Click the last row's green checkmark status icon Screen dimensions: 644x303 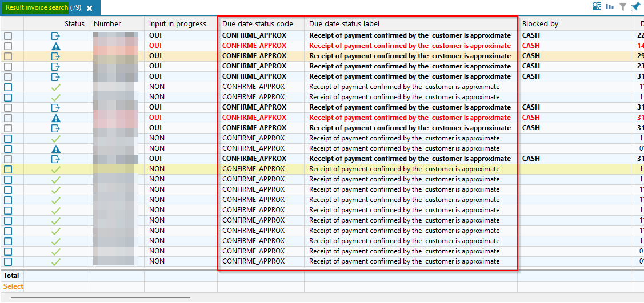(56, 261)
